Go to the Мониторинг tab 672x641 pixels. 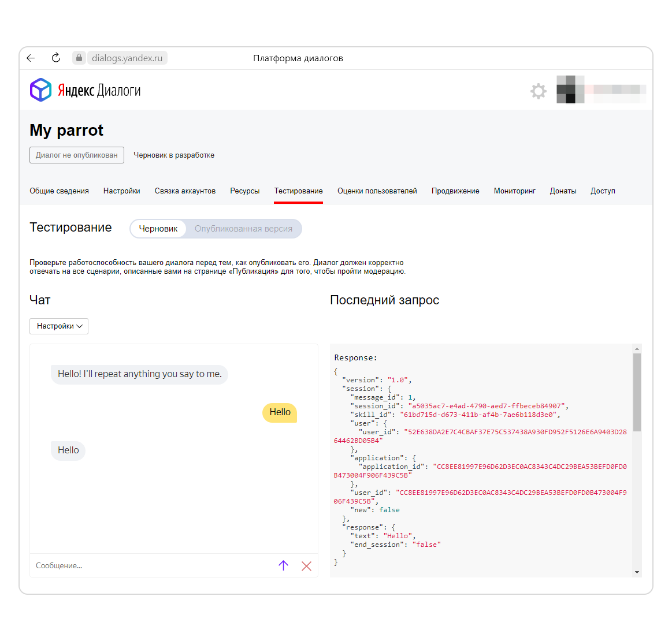coord(515,191)
